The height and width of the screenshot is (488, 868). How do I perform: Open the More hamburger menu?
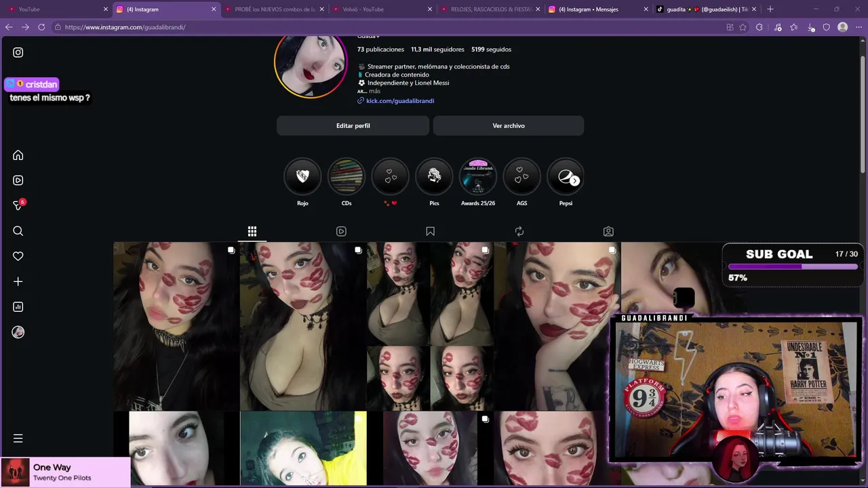point(18,439)
